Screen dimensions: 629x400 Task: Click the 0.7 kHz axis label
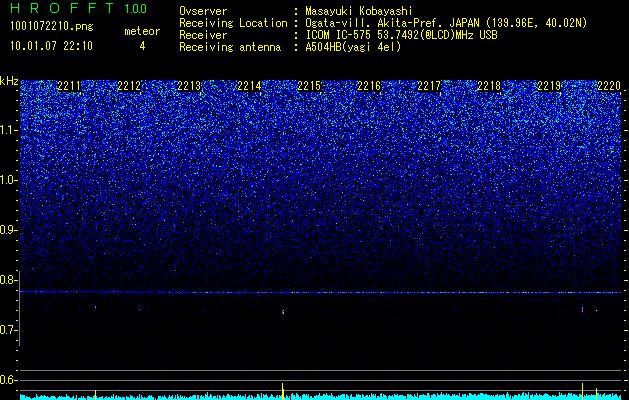click(8, 330)
